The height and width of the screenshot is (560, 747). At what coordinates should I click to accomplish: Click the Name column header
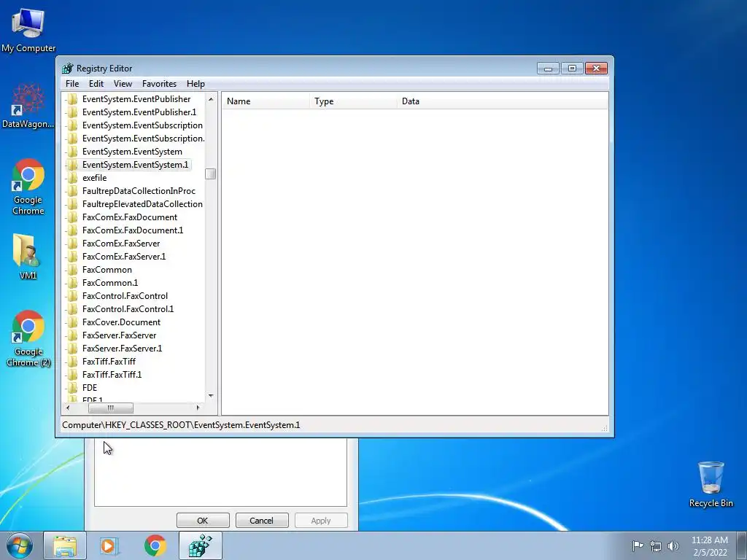[266, 101]
